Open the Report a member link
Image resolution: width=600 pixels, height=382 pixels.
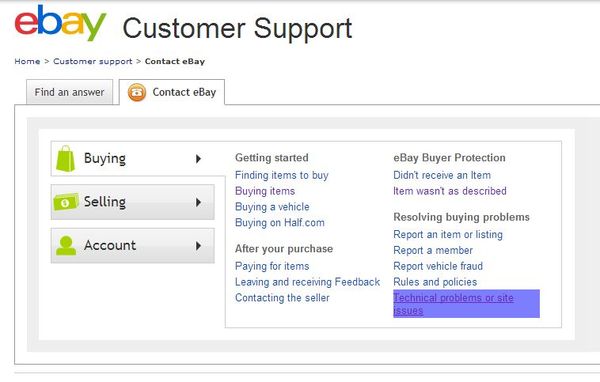(433, 250)
